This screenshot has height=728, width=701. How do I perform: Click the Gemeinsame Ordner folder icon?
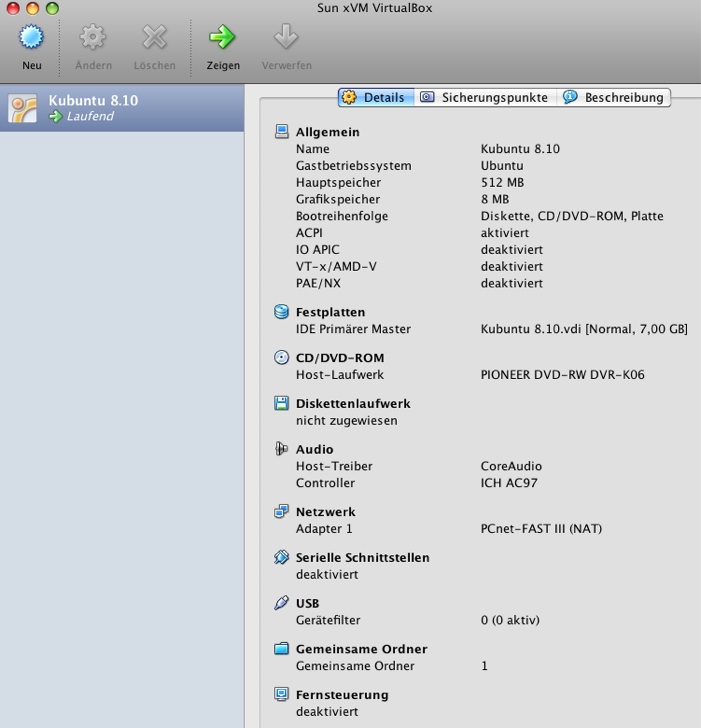(281, 648)
